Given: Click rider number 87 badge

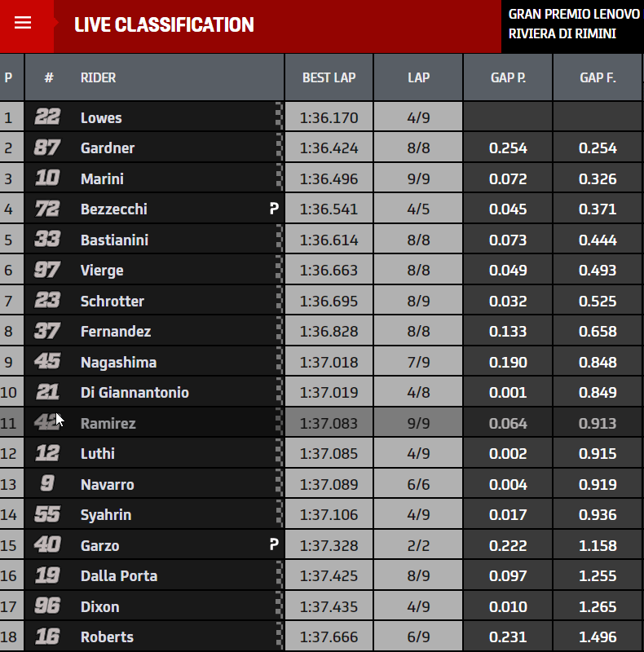Looking at the screenshot, I should coord(48,148).
